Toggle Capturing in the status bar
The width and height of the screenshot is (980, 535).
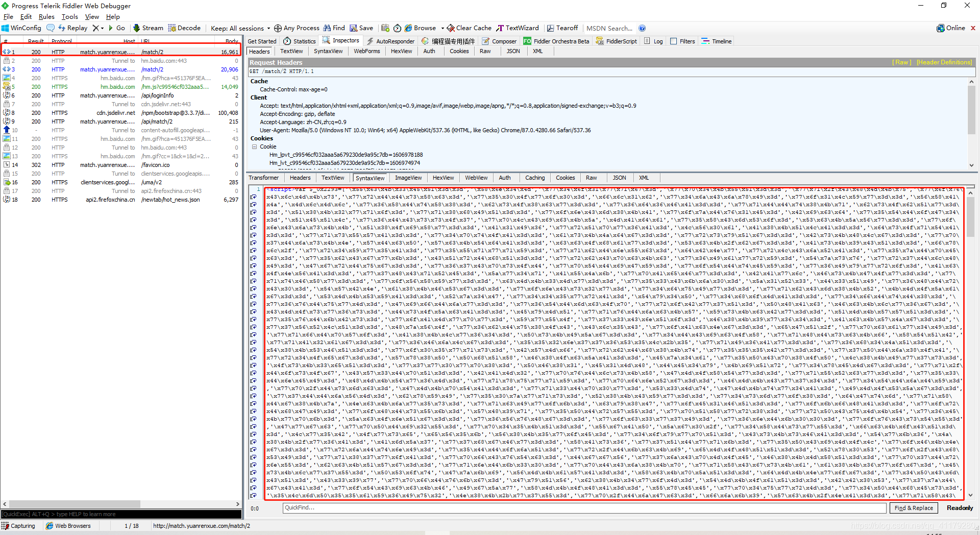(x=18, y=526)
